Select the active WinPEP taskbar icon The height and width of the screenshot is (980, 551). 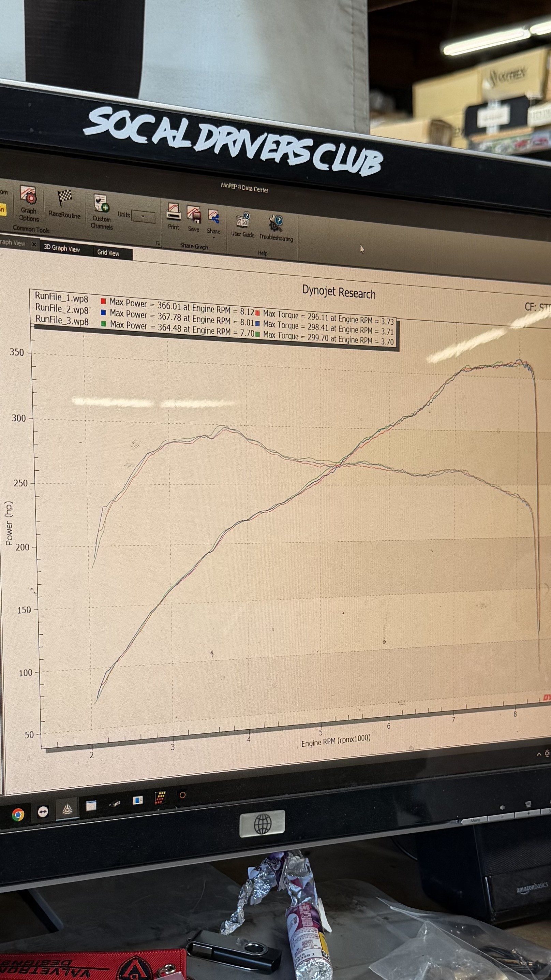67,808
